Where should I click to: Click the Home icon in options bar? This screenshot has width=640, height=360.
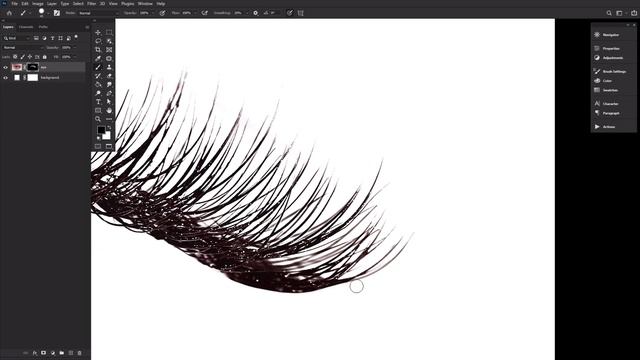tap(9, 13)
